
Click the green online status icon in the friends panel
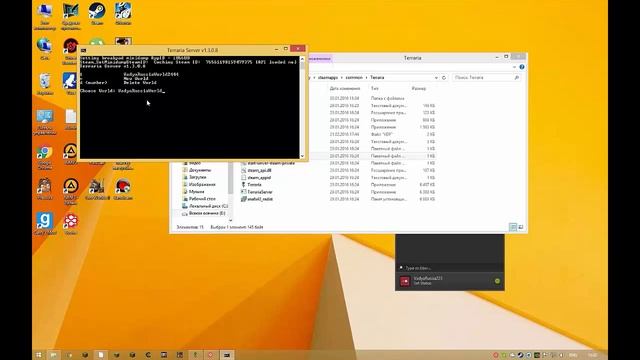(497, 281)
